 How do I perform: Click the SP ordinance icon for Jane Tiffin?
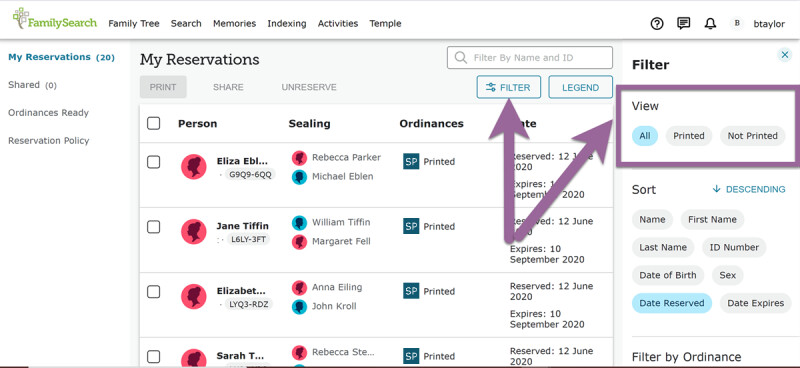(x=411, y=226)
